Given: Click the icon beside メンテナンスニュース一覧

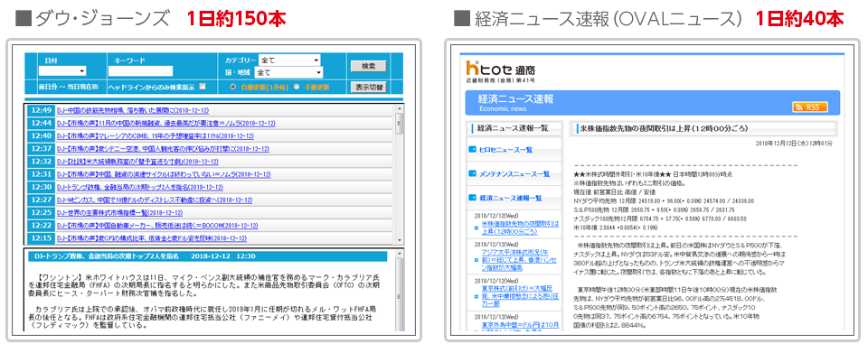Looking at the screenshot, I should pyautogui.click(x=472, y=173).
